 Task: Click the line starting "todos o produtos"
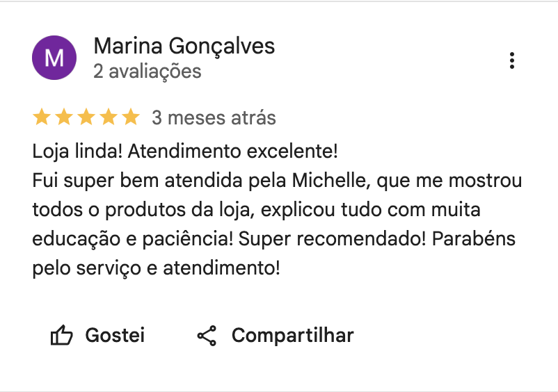[256, 209]
